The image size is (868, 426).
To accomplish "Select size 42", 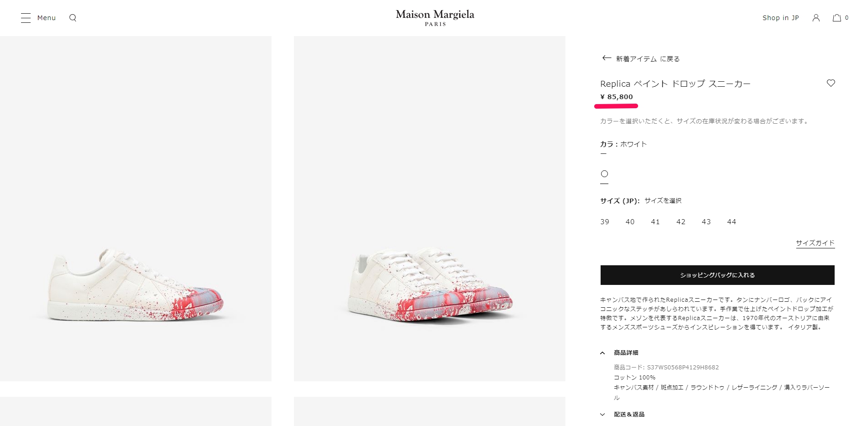I will coord(681,222).
